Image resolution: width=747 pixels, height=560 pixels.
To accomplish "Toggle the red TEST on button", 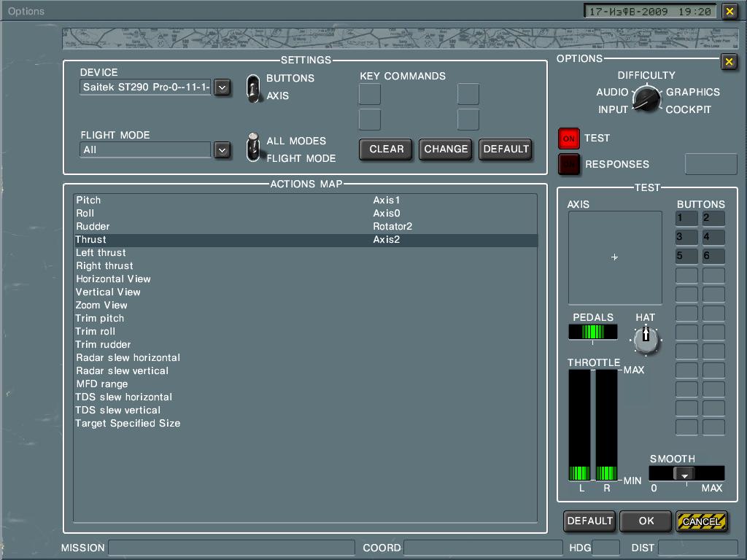I will 569,138.
